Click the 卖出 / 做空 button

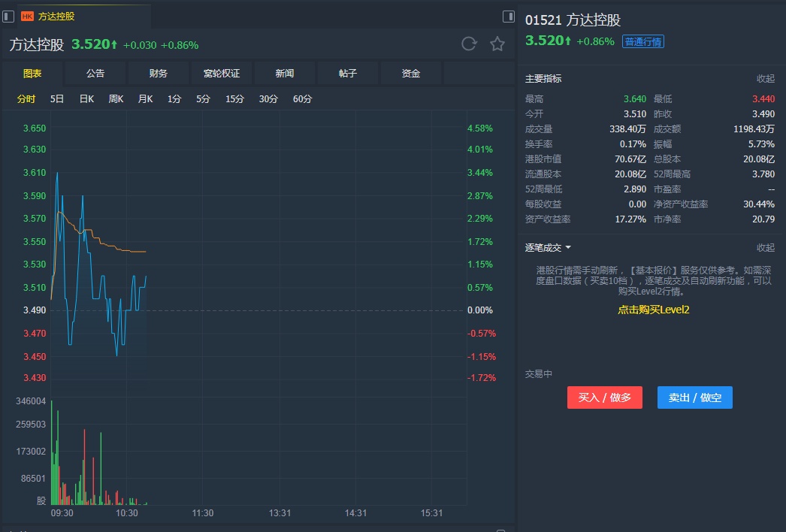(694, 397)
